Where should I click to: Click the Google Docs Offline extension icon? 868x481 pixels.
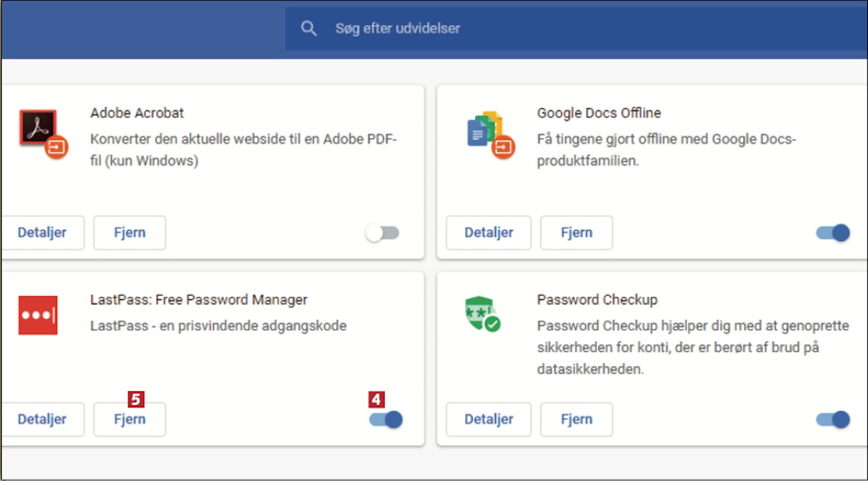click(490, 135)
